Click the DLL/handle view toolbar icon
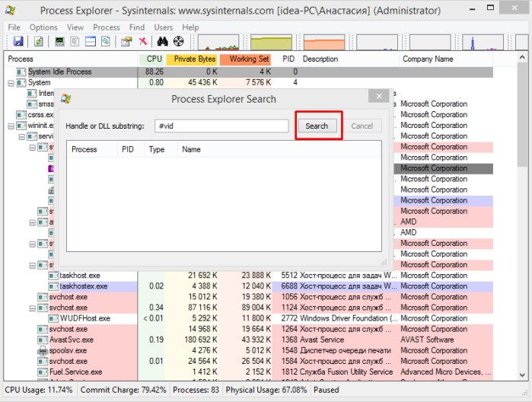This screenshot has width=532, height=402. (106, 41)
